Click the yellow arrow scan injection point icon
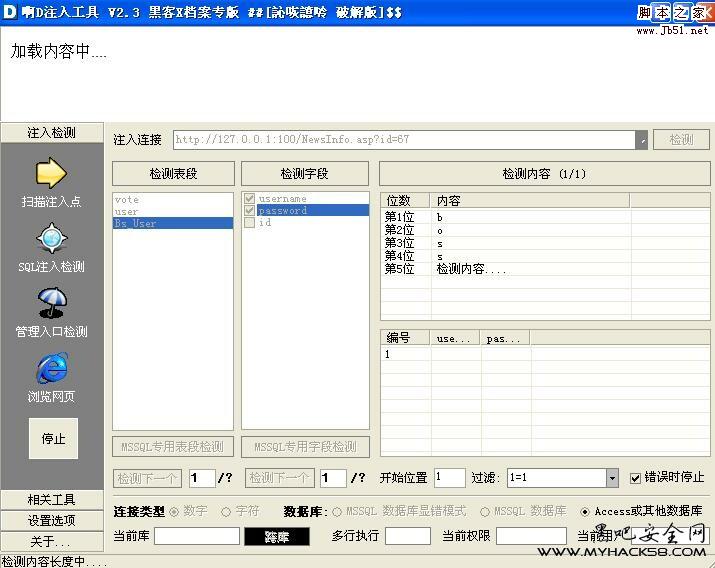The height and width of the screenshot is (568, 715). pyautogui.click(x=51, y=173)
